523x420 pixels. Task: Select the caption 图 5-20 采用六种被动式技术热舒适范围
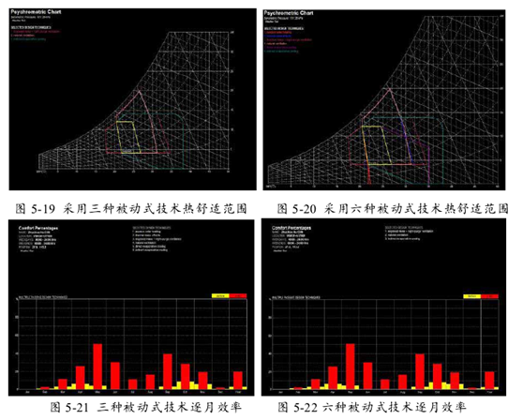[393, 208]
